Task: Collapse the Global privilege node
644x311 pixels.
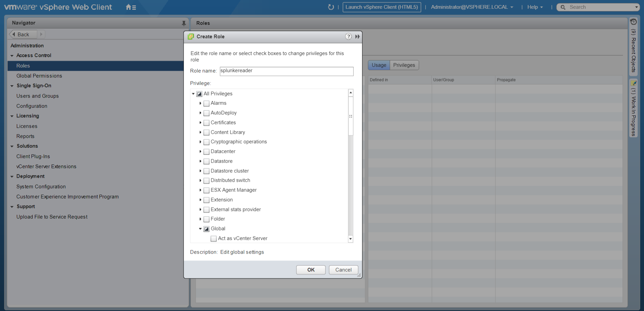Action: click(x=200, y=229)
